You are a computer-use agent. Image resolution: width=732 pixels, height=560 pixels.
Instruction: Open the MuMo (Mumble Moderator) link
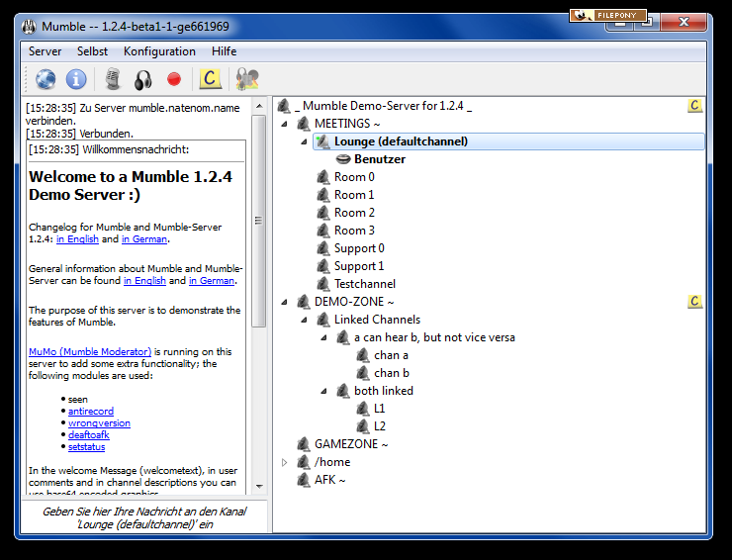coord(90,351)
